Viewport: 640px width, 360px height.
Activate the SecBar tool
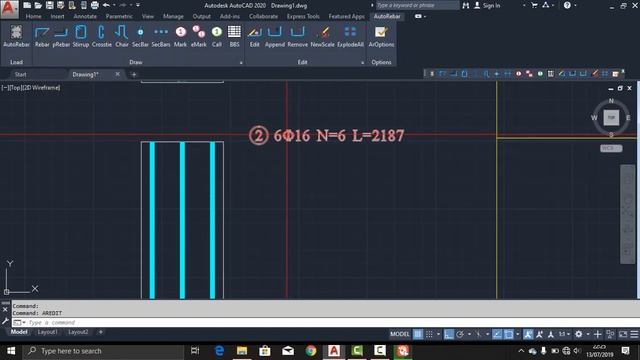(x=140, y=36)
